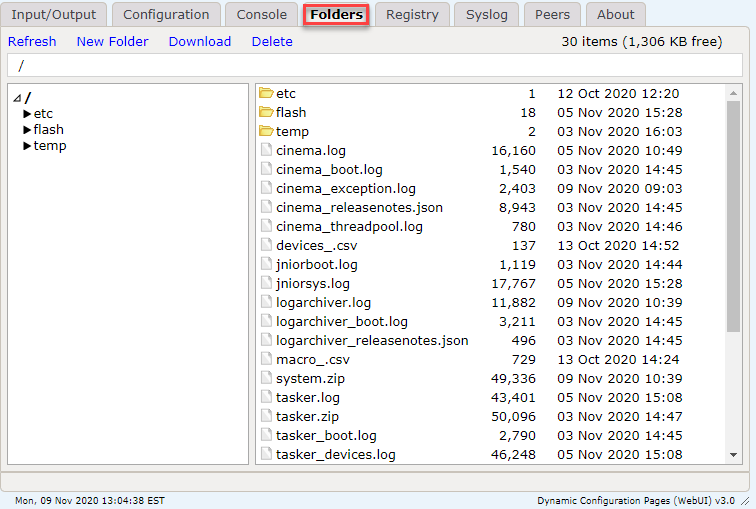This screenshot has width=756, height=509.
Task: Click the file list scroll up arrow
Action: (x=733, y=93)
